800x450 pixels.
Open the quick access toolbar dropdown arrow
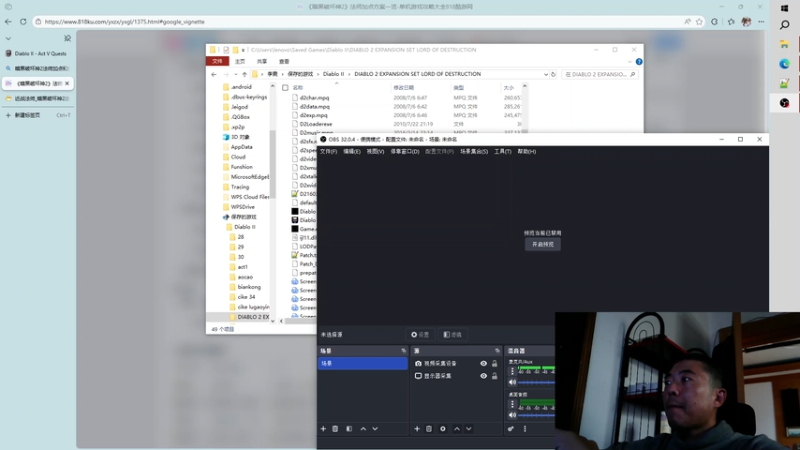(x=243, y=50)
